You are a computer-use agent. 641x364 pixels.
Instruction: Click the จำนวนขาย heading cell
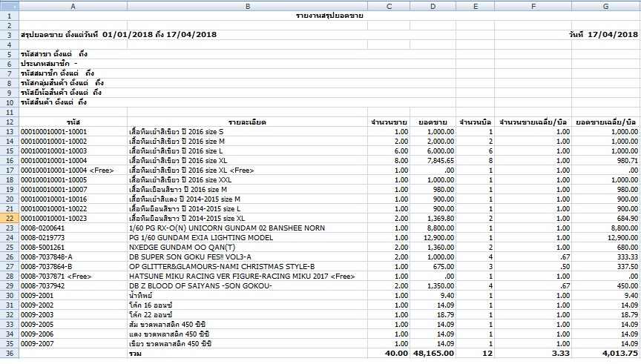[x=389, y=122]
